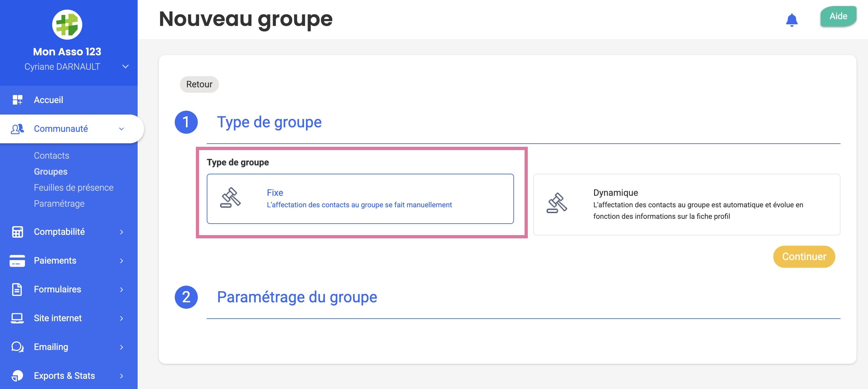Expand the Cyriane DARNAULT account dropdown
The width and height of the screenshot is (868, 389).
pyautogui.click(x=125, y=66)
